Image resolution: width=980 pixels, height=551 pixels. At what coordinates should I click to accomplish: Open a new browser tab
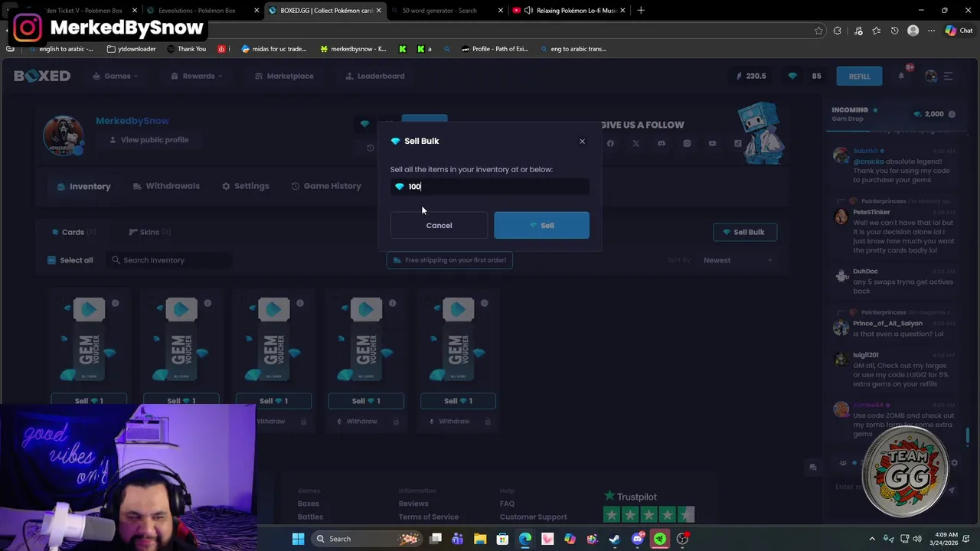[641, 11]
